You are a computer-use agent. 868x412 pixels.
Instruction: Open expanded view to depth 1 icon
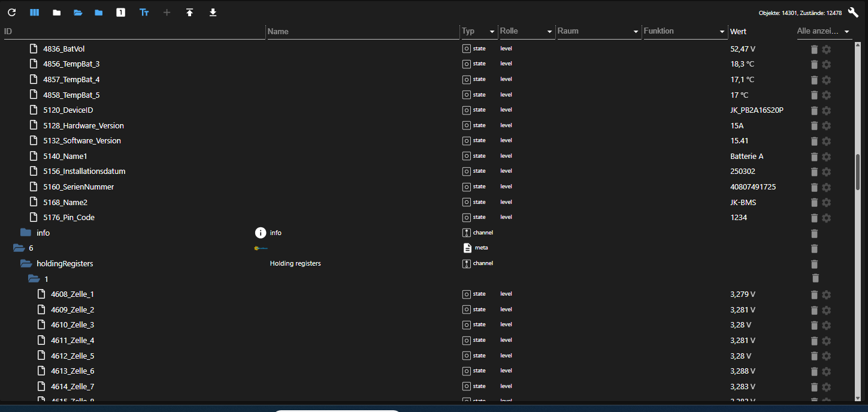coord(120,12)
